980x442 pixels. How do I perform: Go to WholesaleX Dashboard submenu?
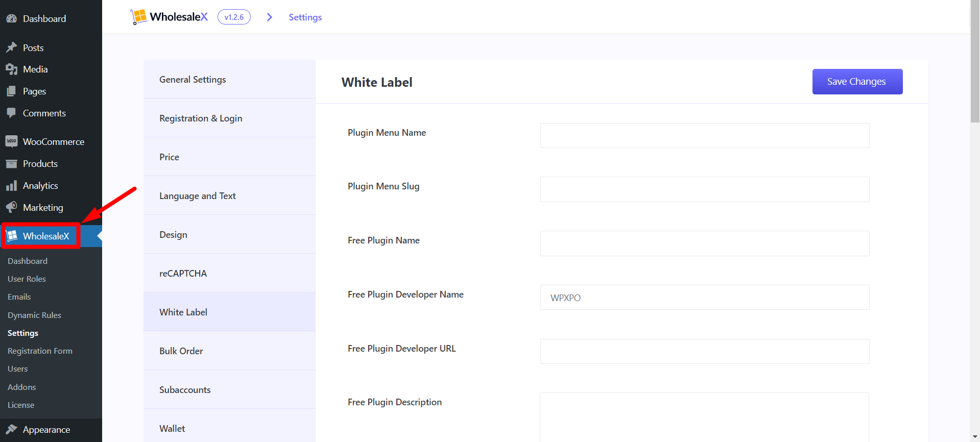coord(28,261)
